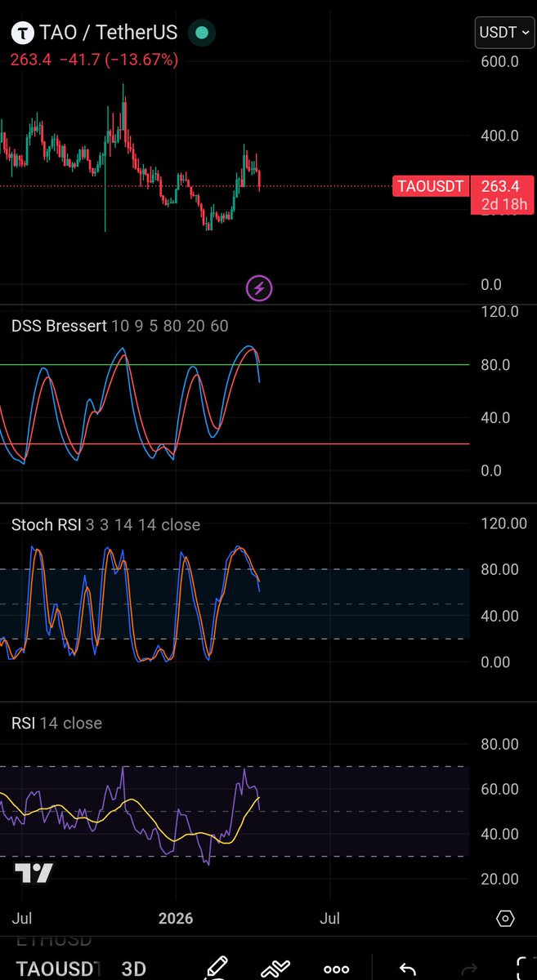Viewport: 537px width, 980px height.
Task: Click the 2026 label on time axis
Action: click(176, 919)
